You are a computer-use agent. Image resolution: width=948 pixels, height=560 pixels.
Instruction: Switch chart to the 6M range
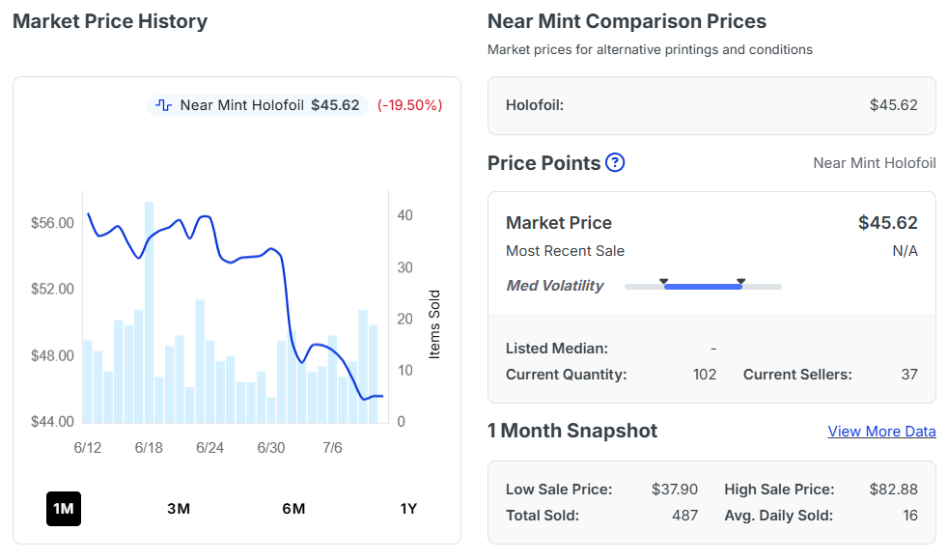[293, 509]
